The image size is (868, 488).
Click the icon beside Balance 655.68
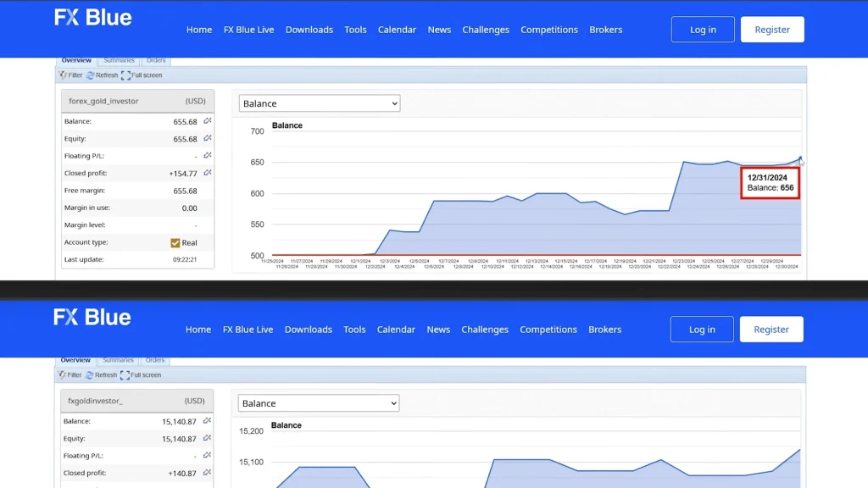pyautogui.click(x=208, y=121)
